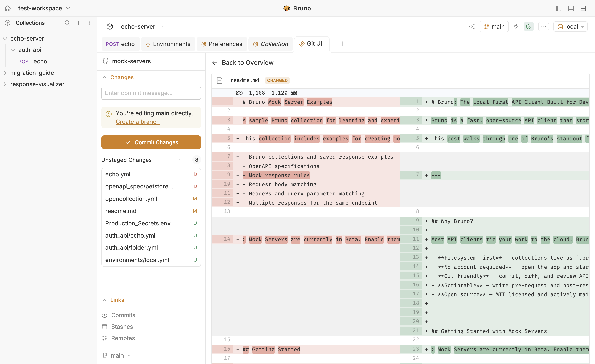Open the Commits link
The image size is (595, 364).
click(x=123, y=315)
